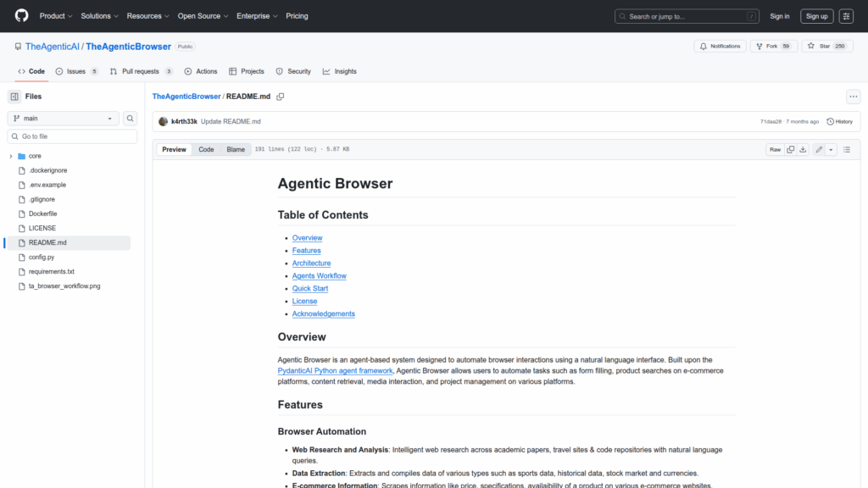This screenshot has height=488, width=868.
Task: Copy the file path icon
Action: [x=281, y=97]
